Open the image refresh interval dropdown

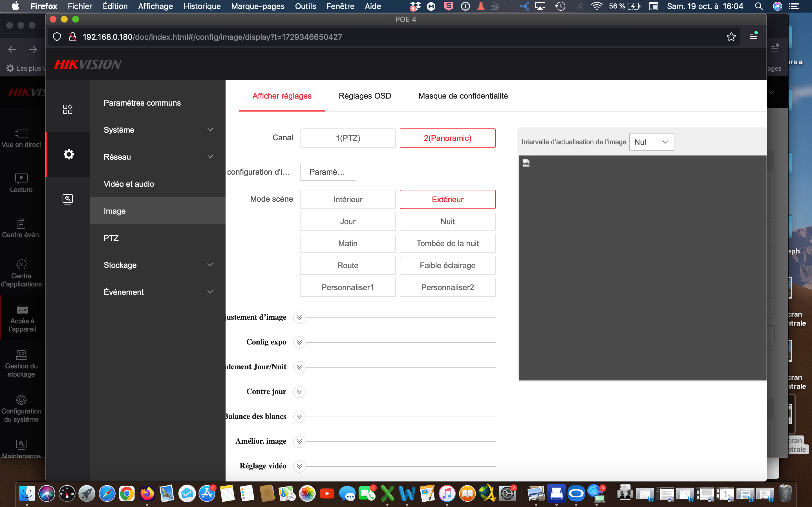(x=651, y=142)
